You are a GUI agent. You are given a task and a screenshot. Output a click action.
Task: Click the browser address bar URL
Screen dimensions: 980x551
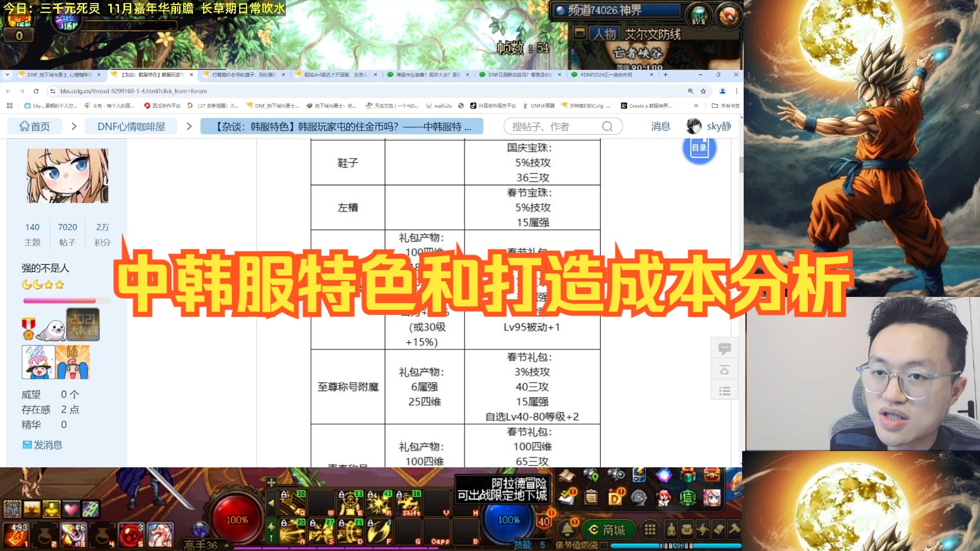(133, 91)
